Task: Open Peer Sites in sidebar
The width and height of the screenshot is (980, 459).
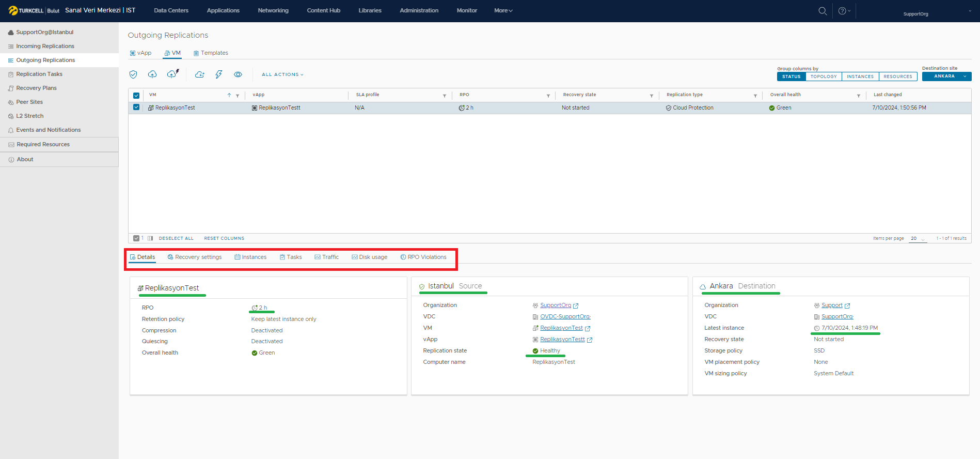Action: pyautogui.click(x=29, y=102)
